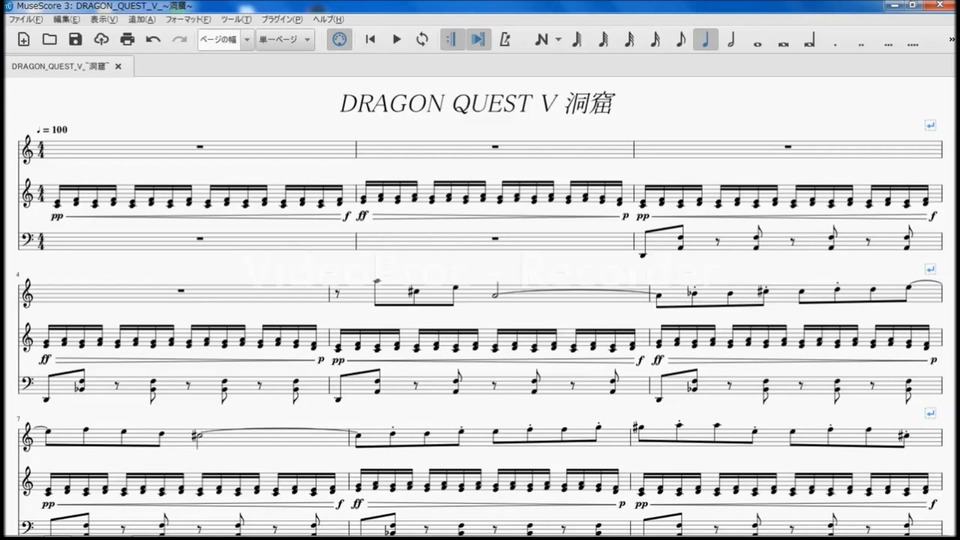Open the 編集(E) menu
Viewport: 960px width, 540px height.
pos(66,20)
